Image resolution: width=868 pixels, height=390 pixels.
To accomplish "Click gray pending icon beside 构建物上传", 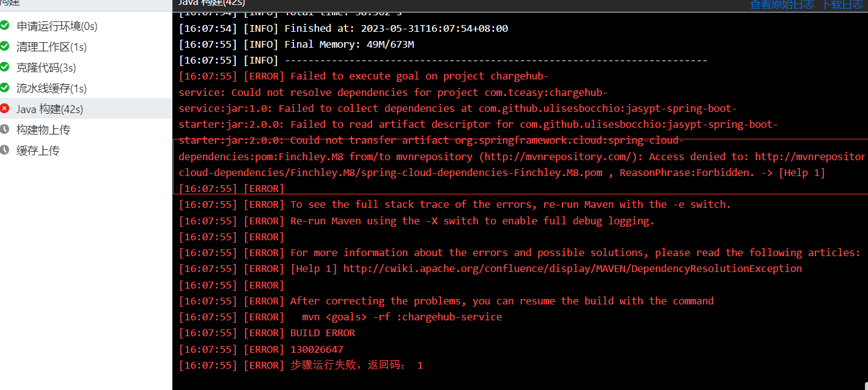I will pos(4,130).
